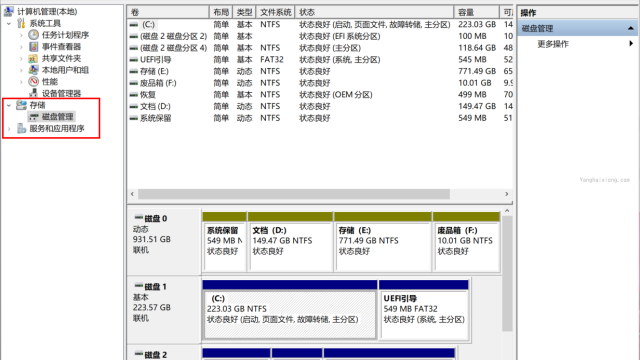640x360 pixels.
Task: Click the Computer Management (Local) root icon
Action: [x=9, y=11]
